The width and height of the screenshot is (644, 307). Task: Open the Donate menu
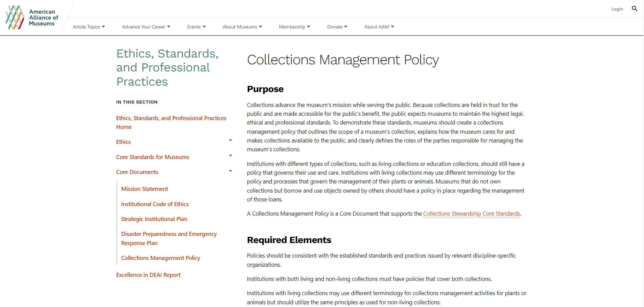coord(337,27)
